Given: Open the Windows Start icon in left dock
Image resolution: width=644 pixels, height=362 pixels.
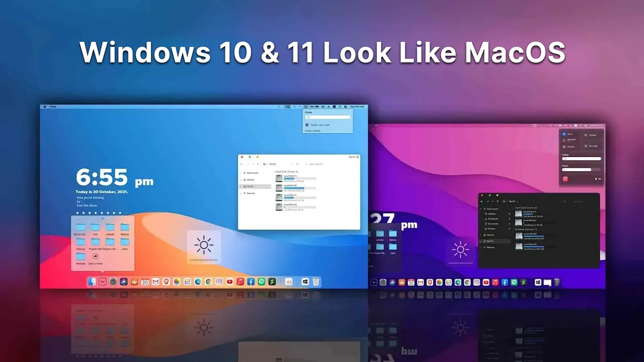Looking at the screenshot, I should coord(305,282).
